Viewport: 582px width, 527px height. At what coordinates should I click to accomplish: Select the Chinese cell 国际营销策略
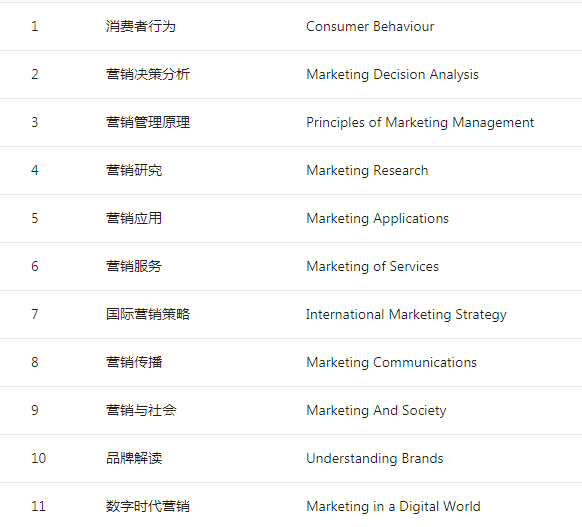(x=148, y=314)
